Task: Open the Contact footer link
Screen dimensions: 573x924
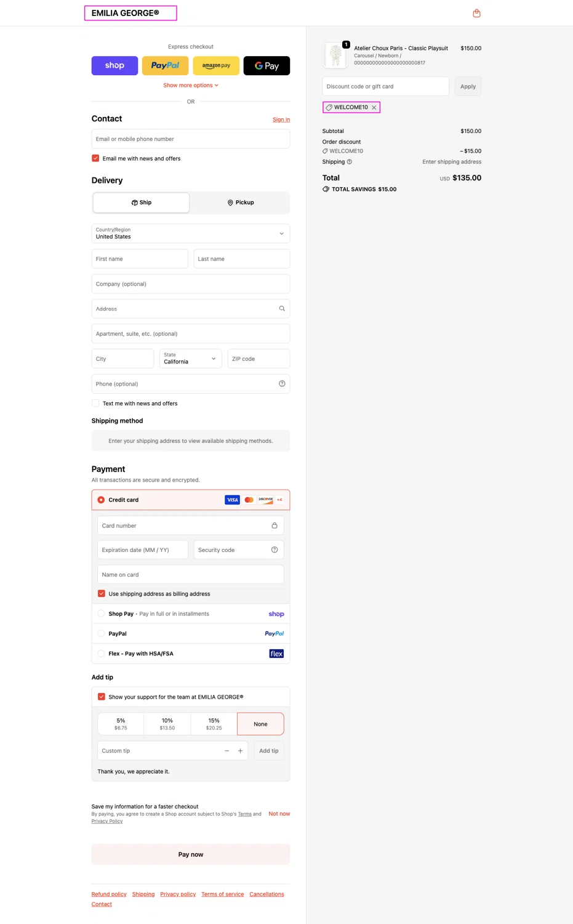Action: 102,904
